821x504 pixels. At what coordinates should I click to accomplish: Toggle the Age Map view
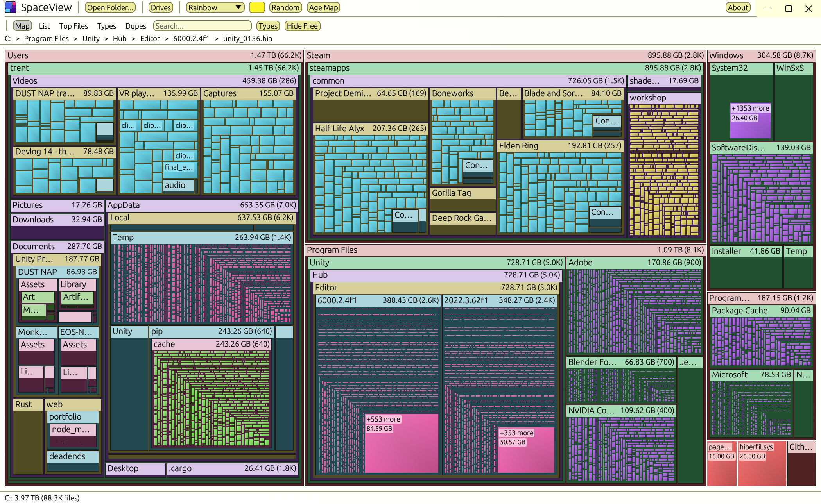tap(323, 7)
